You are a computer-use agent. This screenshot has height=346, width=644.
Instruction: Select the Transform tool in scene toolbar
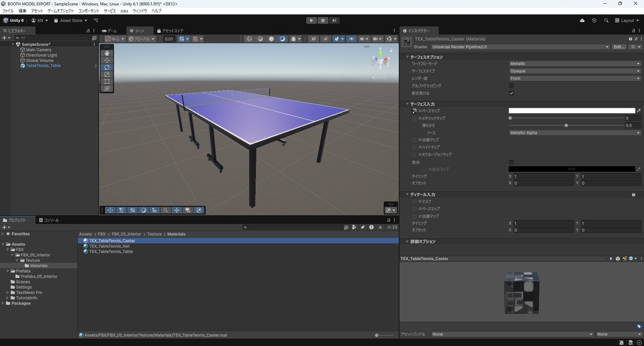107,88
